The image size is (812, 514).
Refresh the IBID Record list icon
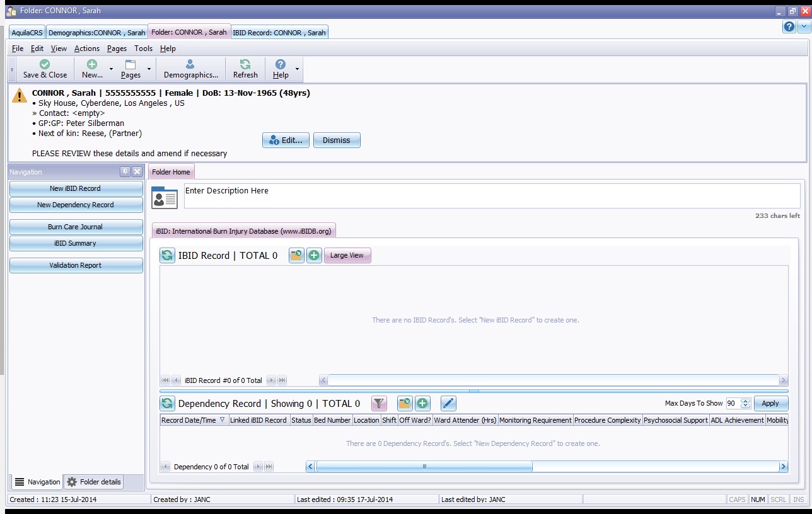pyautogui.click(x=167, y=255)
